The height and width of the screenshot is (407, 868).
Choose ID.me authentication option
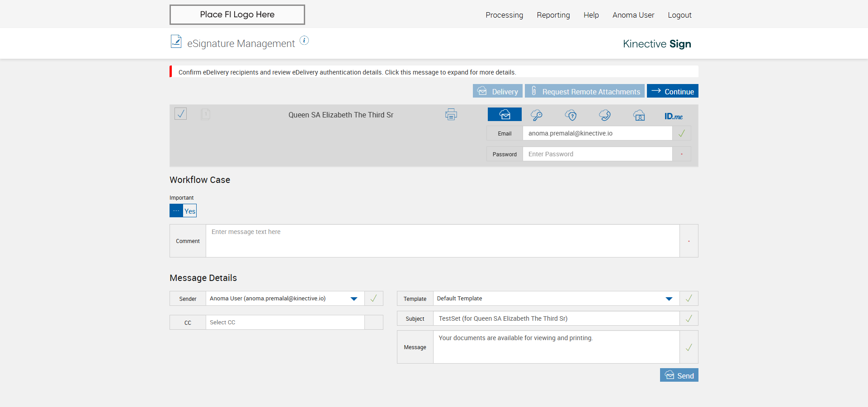[x=673, y=116]
